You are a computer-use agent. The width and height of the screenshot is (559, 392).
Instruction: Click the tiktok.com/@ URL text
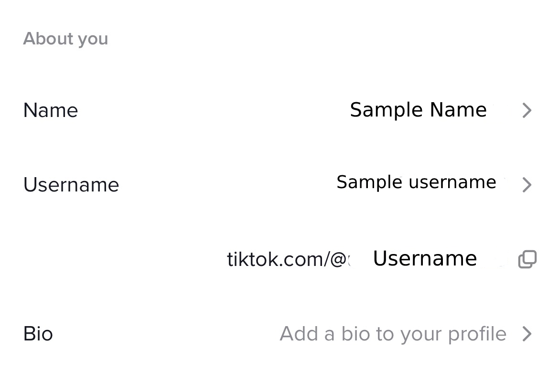click(x=286, y=259)
